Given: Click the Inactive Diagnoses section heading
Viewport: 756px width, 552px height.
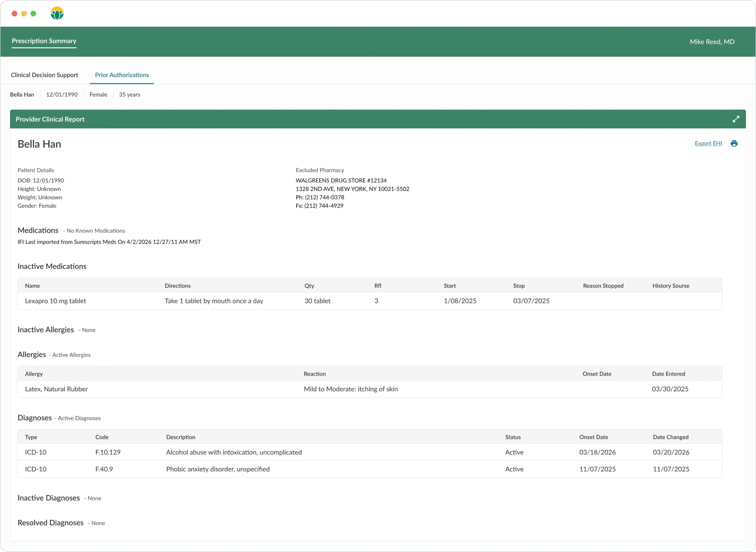Looking at the screenshot, I should [48, 497].
